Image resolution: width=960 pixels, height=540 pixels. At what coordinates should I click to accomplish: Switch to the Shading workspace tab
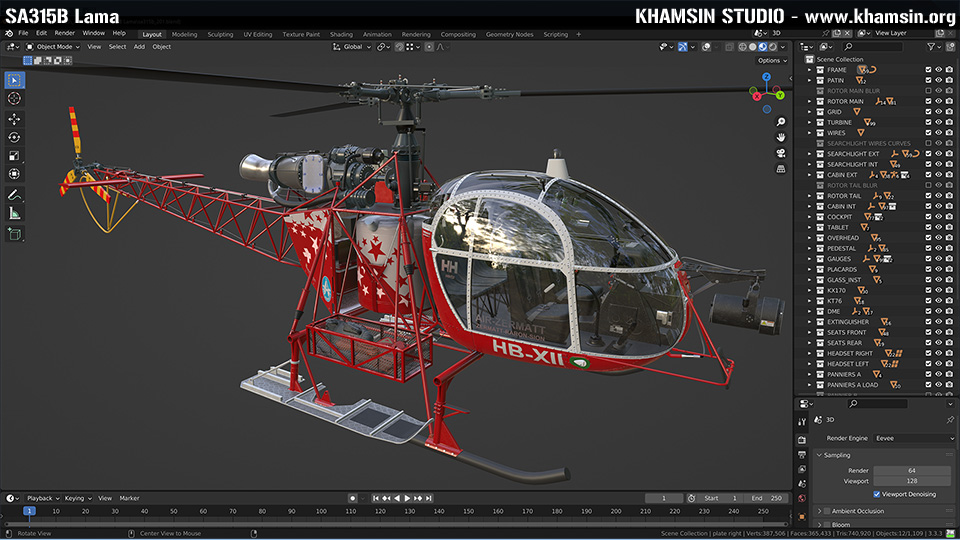[x=341, y=34]
